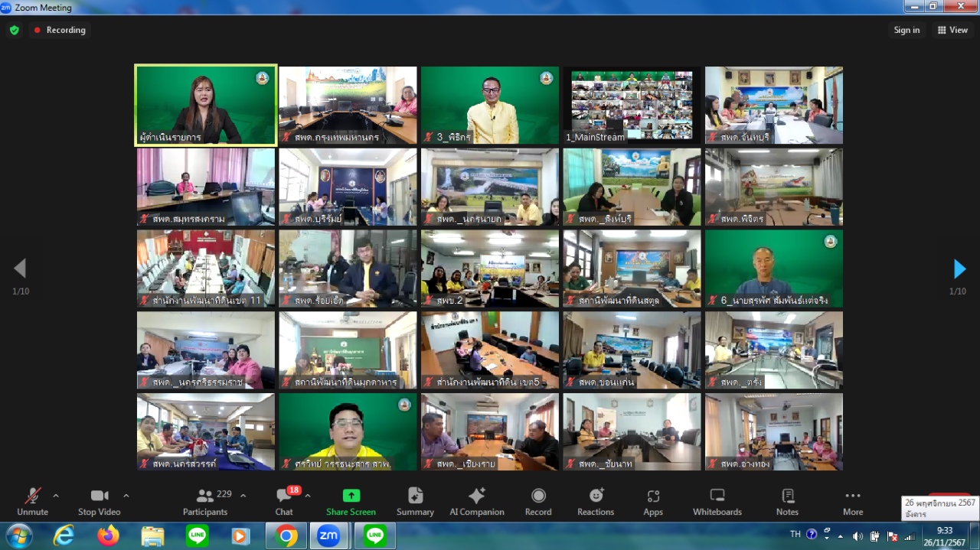
Task: Open Chat with 18 unread messages
Action: click(x=284, y=501)
